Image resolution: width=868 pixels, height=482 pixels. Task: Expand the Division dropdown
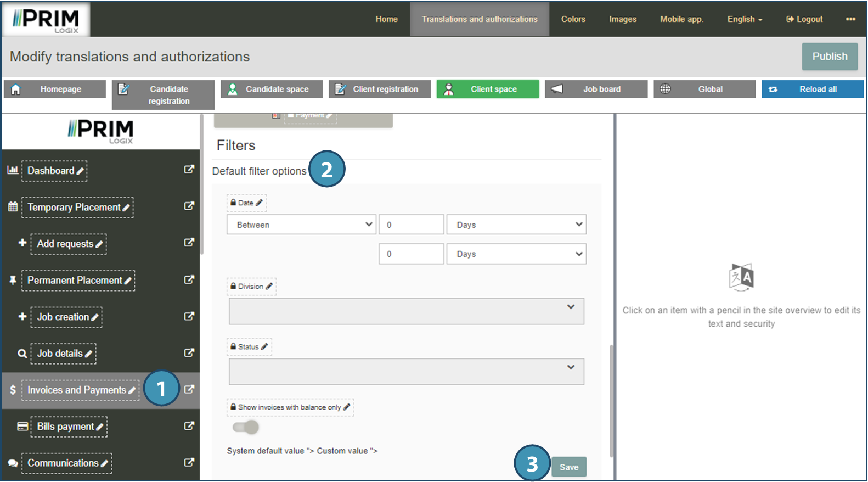[406, 311]
